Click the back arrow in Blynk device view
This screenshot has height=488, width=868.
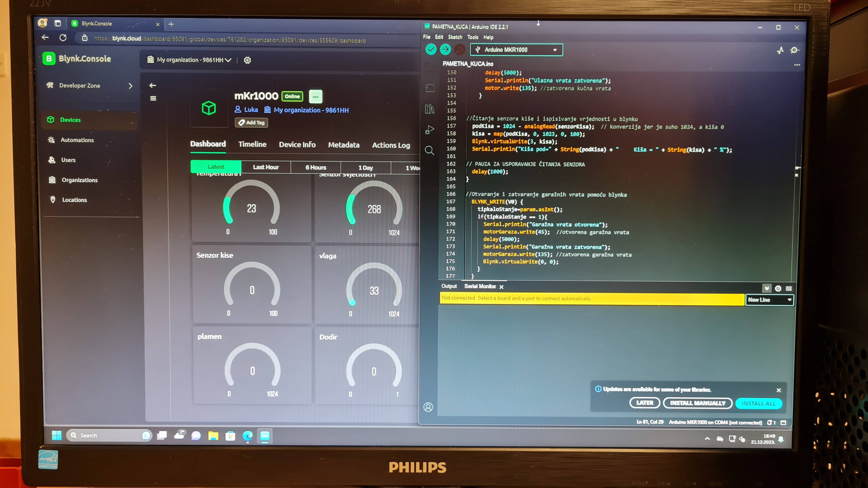click(153, 86)
